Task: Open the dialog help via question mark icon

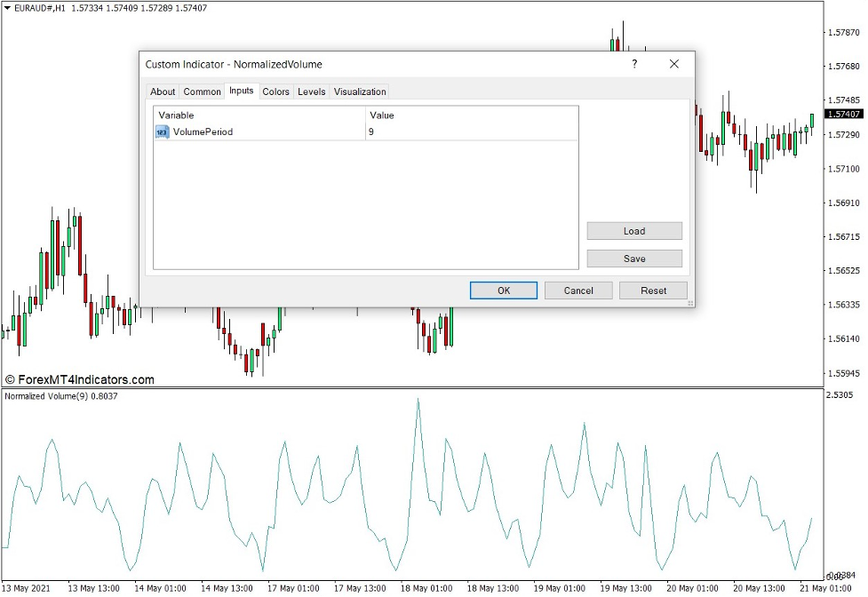Action: click(x=633, y=64)
